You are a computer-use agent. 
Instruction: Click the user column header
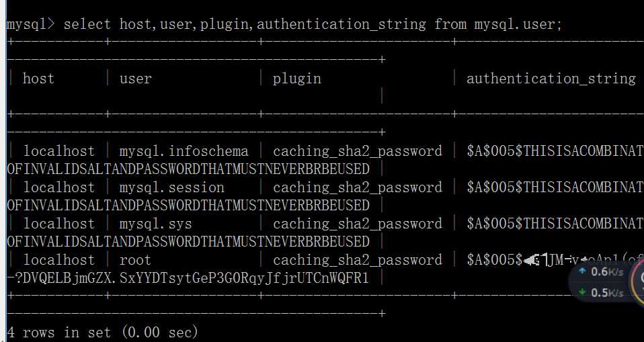136,79
